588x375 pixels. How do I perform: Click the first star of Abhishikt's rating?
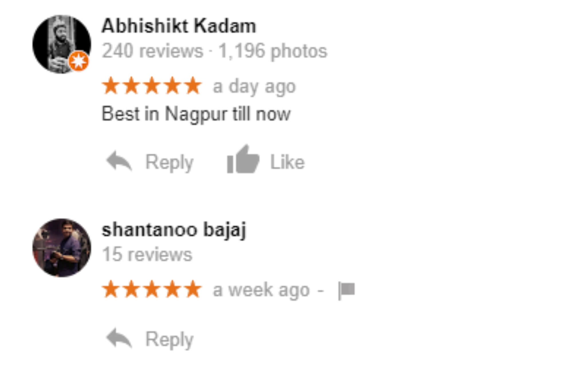(x=111, y=86)
